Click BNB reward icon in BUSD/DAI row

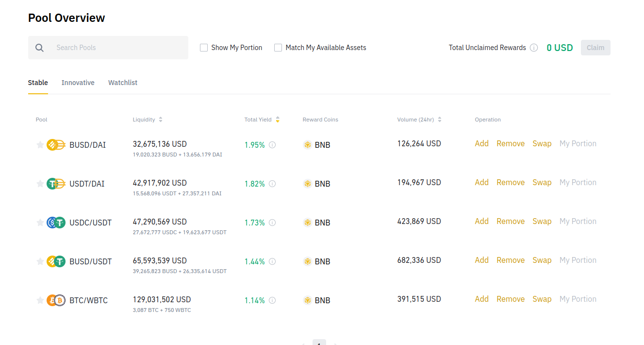point(307,145)
